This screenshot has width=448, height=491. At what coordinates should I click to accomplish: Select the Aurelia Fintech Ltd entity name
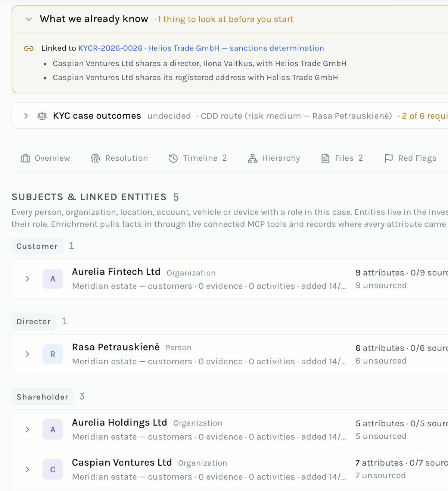[x=116, y=272]
